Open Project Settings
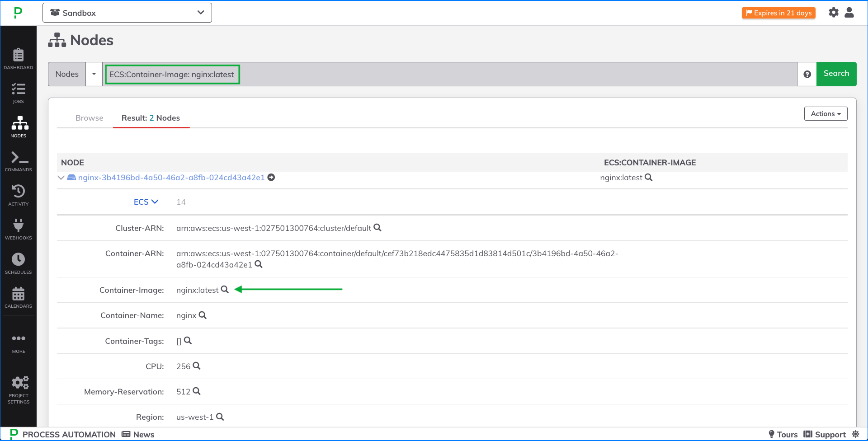Viewport: 868px width, 441px height. [x=18, y=390]
